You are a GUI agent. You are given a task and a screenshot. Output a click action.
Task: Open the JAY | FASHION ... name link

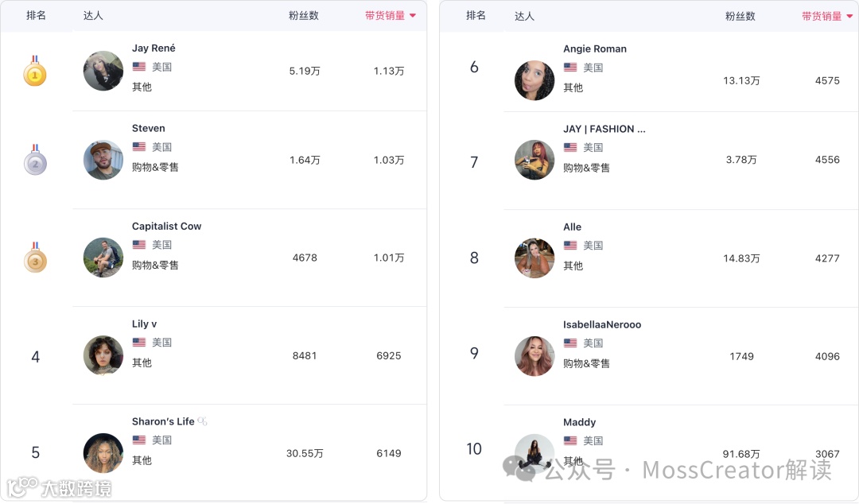(604, 130)
